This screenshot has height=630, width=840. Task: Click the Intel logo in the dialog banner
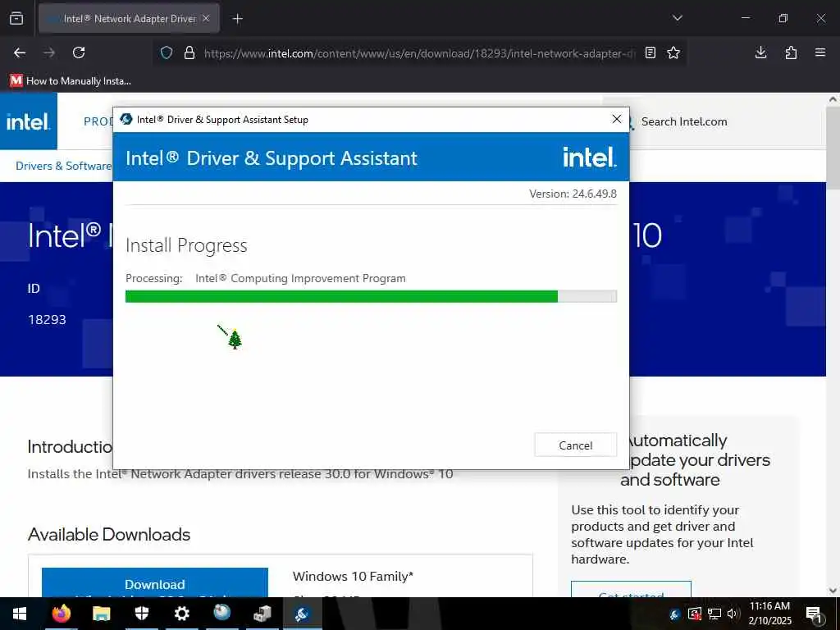[589, 157]
